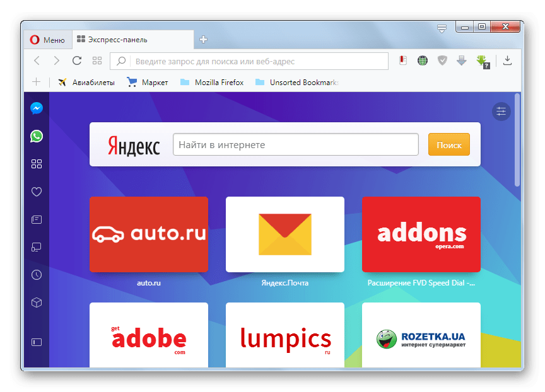Switch to the Экспресс-панель tab
This screenshot has width=545, height=392.
(132, 40)
